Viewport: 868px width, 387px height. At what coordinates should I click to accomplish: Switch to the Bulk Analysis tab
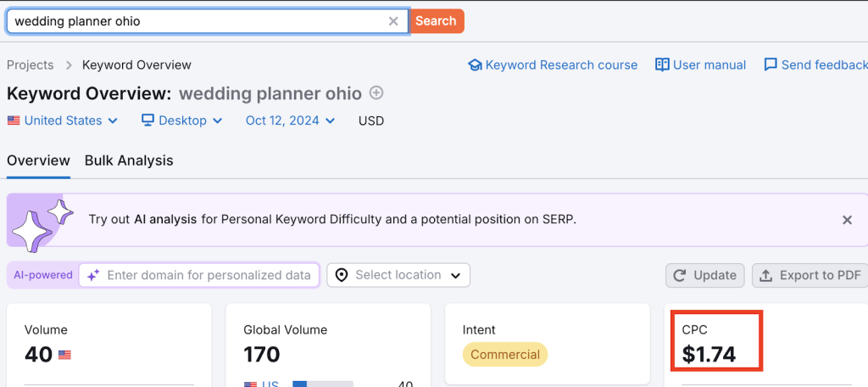point(129,160)
